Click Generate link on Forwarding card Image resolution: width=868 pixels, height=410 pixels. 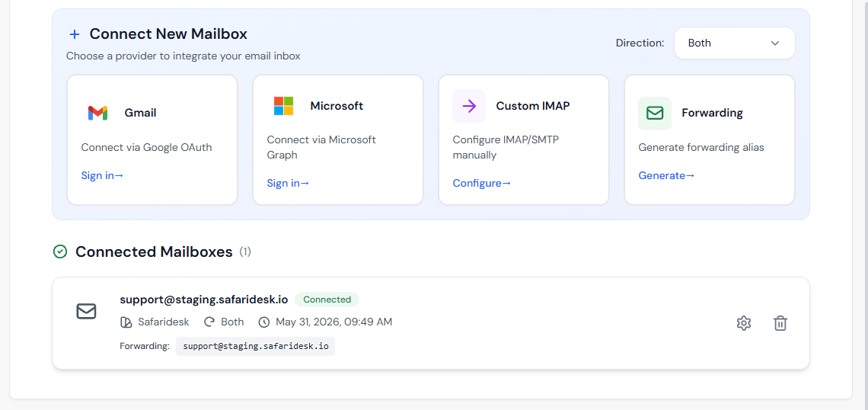(666, 175)
